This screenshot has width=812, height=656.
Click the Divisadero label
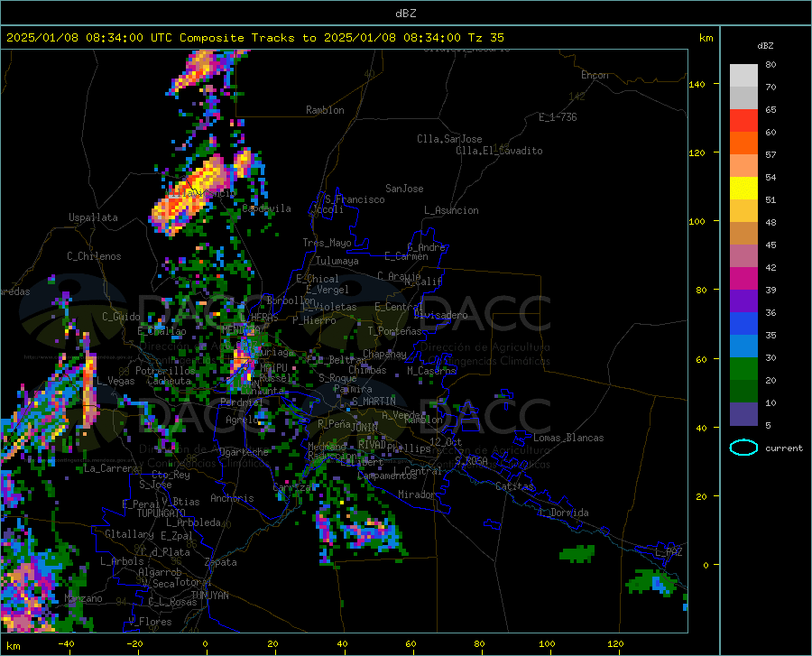click(440, 315)
